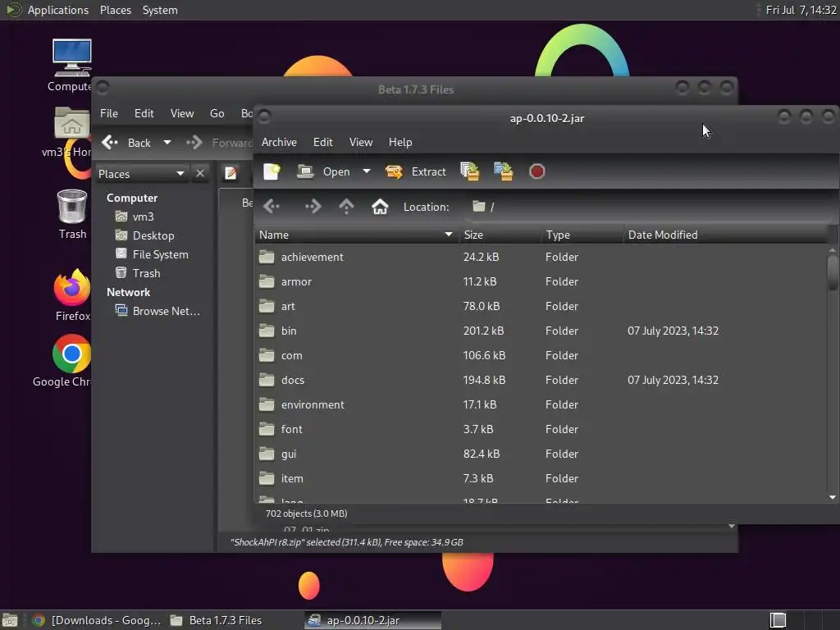Click the Extract archive icon

(394, 172)
